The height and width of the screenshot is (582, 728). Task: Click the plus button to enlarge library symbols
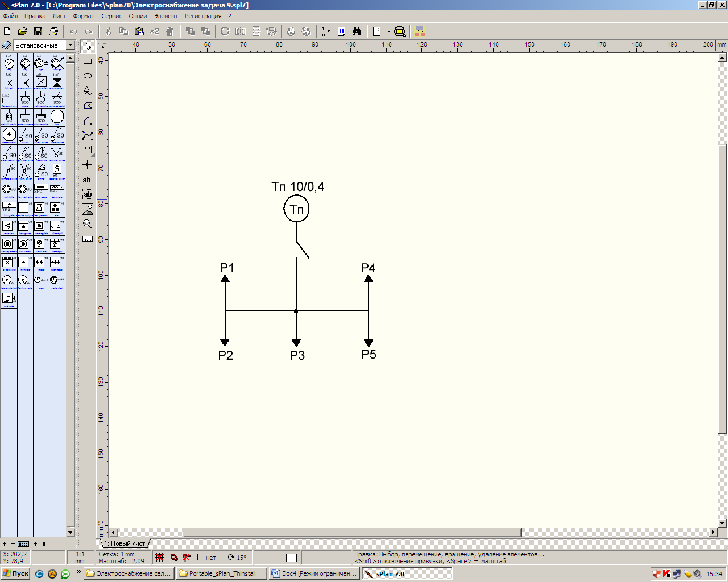(x=5, y=544)
